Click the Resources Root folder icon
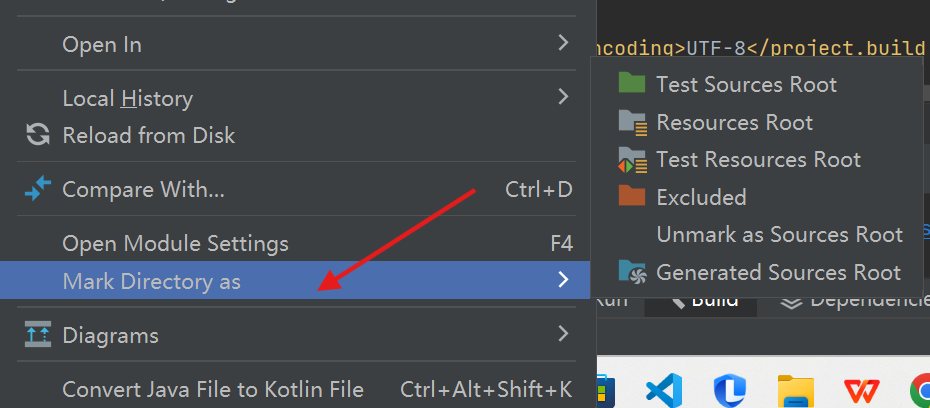This screenshot has width=930, height=408. 632,121
